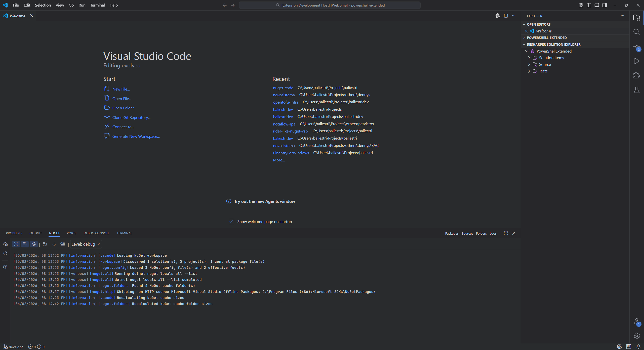This screenshot has height=350, width=644.
Task: Clear the NuGet log output
Action: point(63,244)
